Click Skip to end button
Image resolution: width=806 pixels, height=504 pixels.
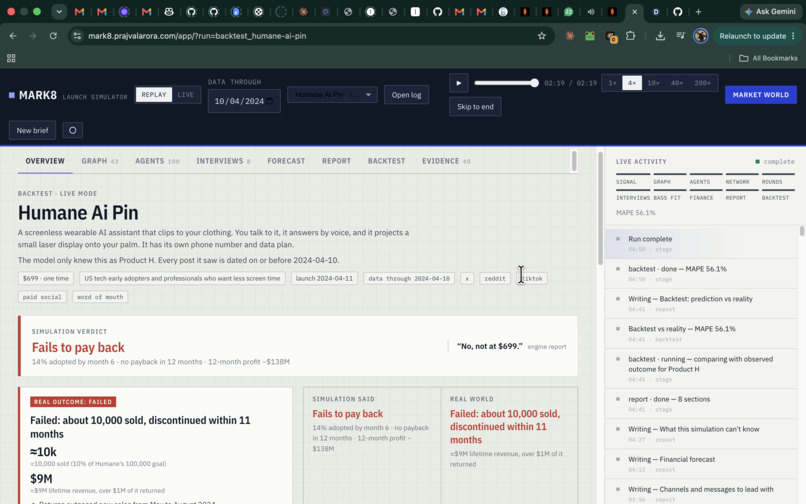(475, 106)
